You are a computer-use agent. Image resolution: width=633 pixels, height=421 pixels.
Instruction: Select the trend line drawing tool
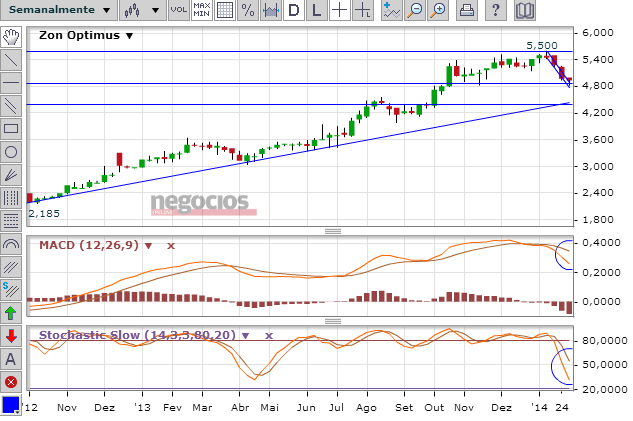11,60
